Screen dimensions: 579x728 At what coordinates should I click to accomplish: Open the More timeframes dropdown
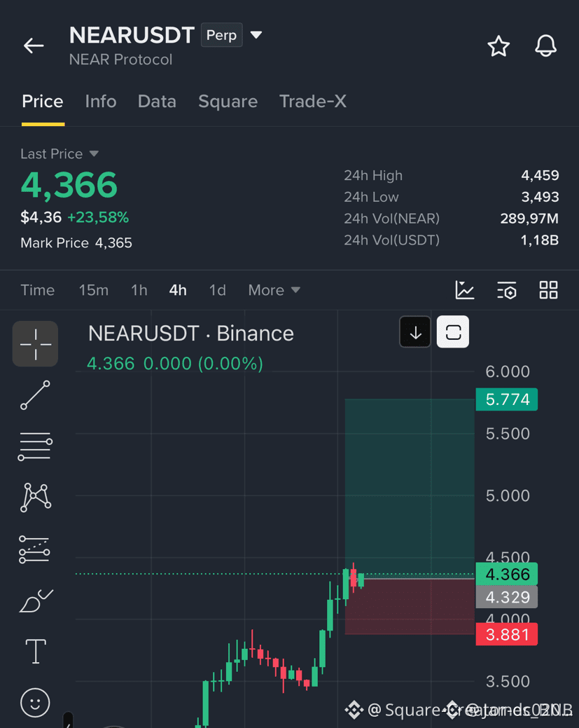pyautogui.click(x=274, y=290)
